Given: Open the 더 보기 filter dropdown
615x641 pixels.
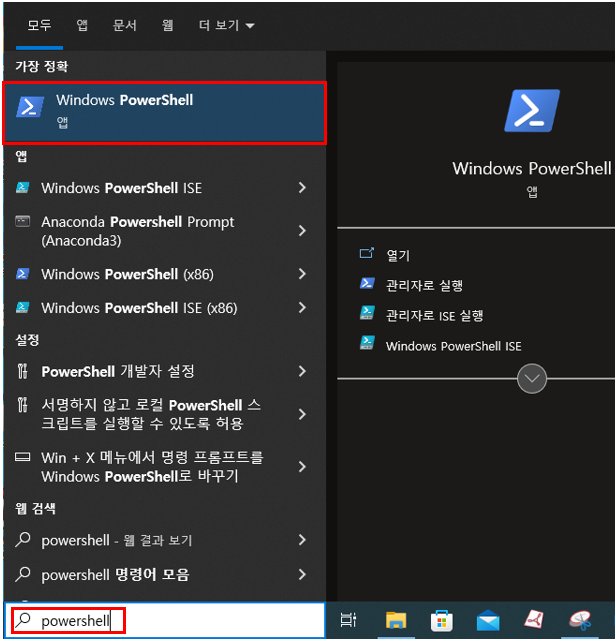Looking at the screenshot, I should point(227,25).
